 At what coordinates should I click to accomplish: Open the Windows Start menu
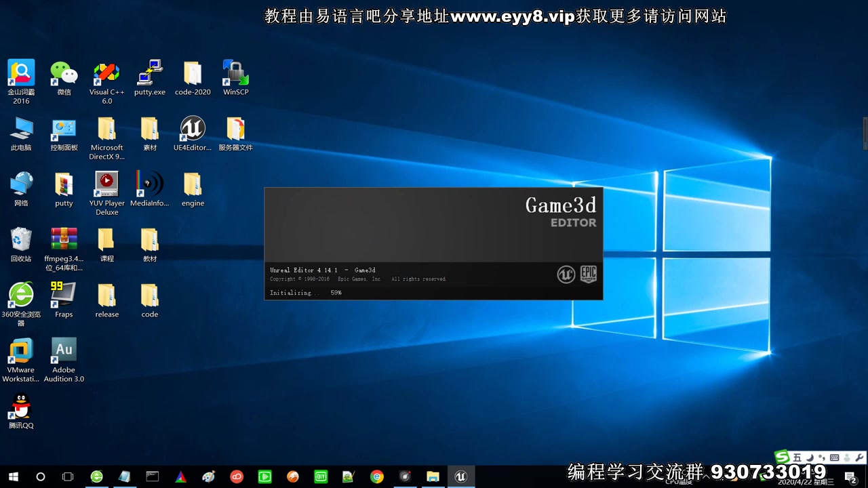tap(14, 476)
